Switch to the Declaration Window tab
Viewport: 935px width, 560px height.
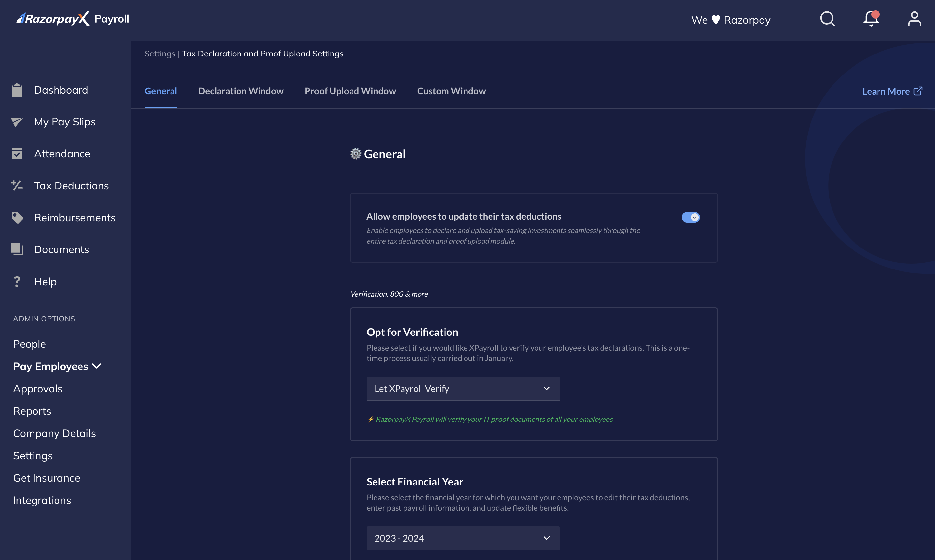(x=241, y=91)
